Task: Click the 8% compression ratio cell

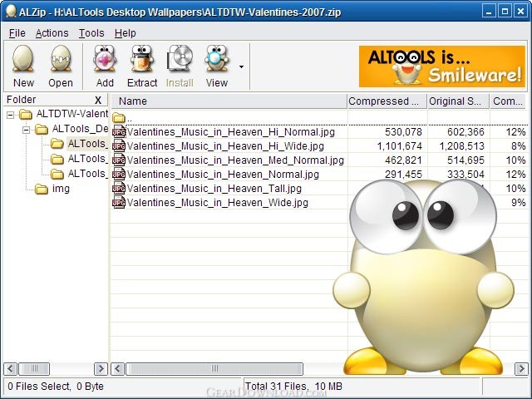Action: (519, 146)
